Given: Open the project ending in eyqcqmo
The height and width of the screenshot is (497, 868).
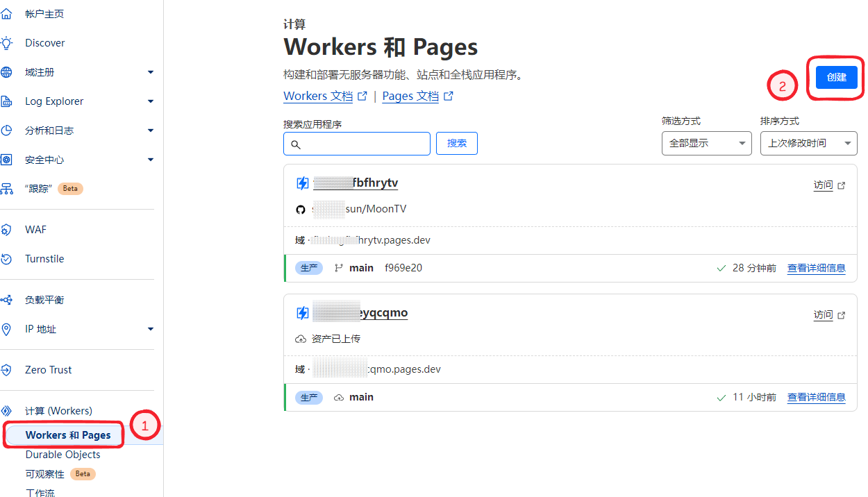Looking at the screenshot, I should point(360,313).
